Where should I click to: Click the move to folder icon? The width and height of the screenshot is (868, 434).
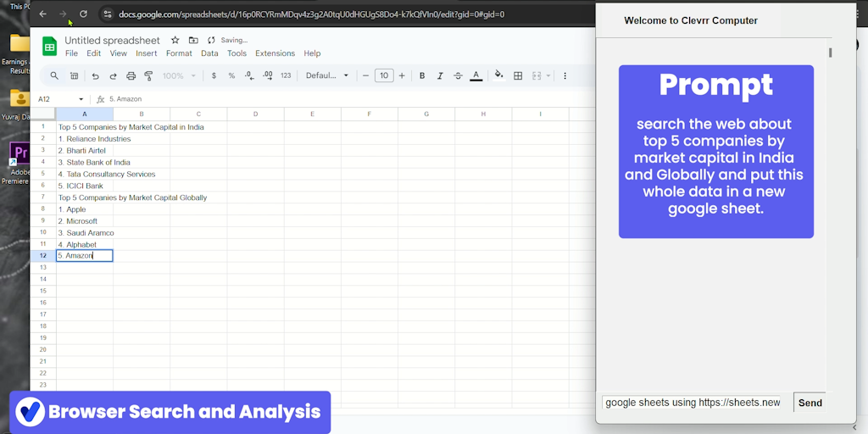click(x=193, y=40)
